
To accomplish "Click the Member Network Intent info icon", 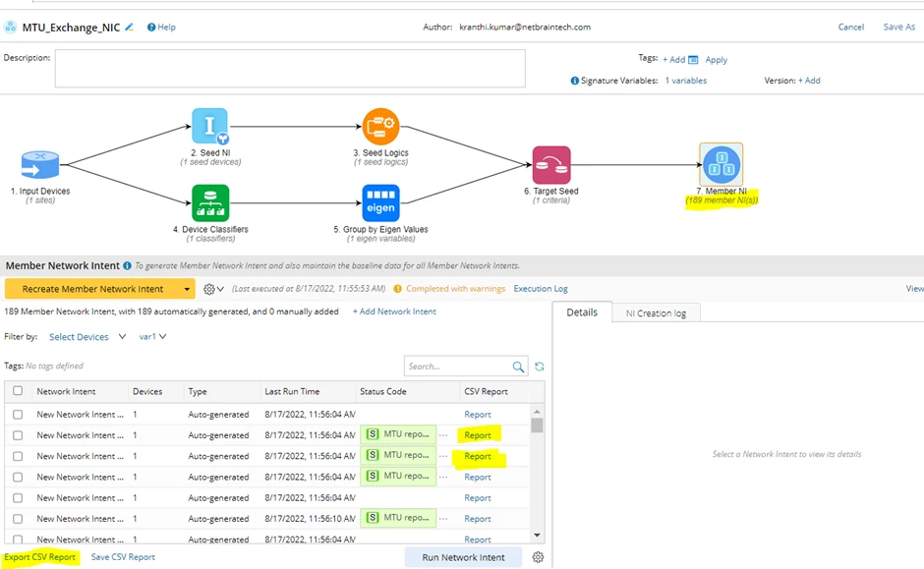I will click(x=127, y=265).
